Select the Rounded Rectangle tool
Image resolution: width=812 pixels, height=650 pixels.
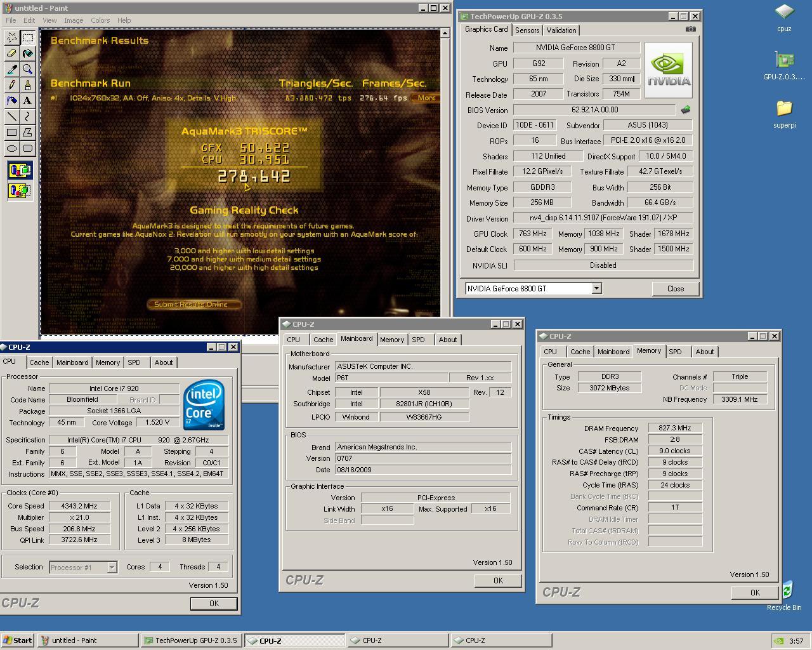[x=28, y=148]
